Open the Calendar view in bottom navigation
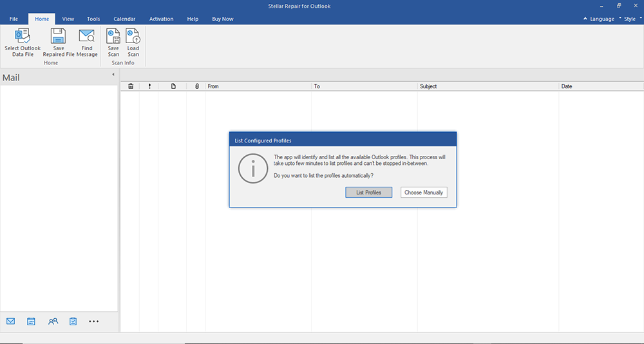The height and width of the screenshot is (344, 644). (31, 321)
